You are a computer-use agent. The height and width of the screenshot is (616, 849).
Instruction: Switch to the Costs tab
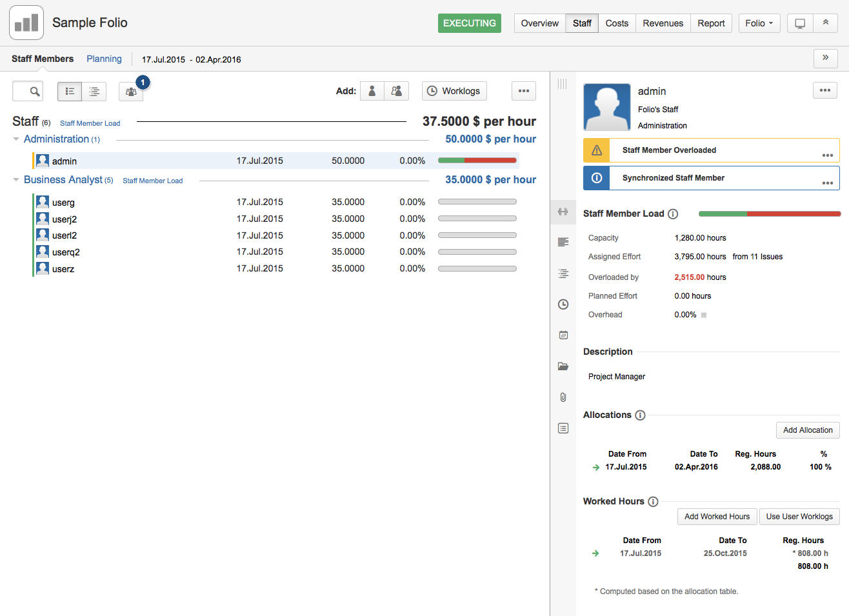click(617, 23)
